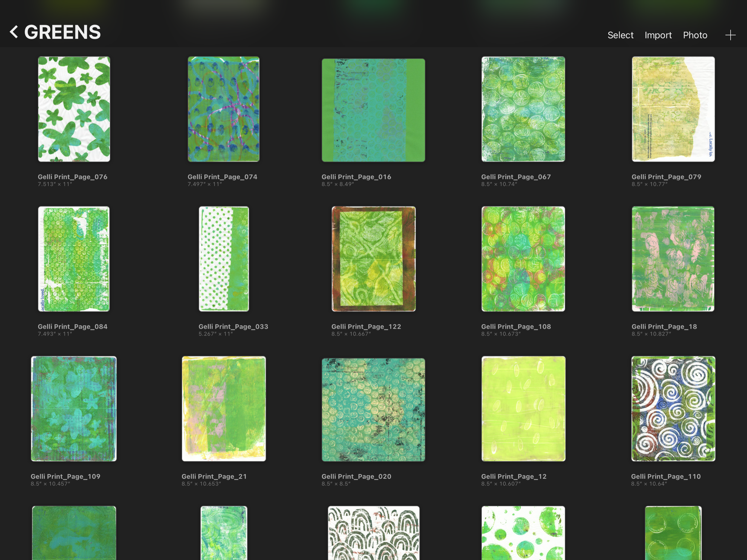Open the Gelli Print_Page_108 thumbnail
Viewport: 747px width, 560px height.
523,259
